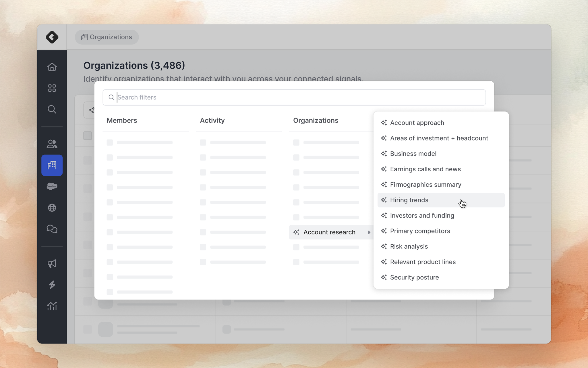
Task: Click the app logo diamond icon
Action: point(52,37)
